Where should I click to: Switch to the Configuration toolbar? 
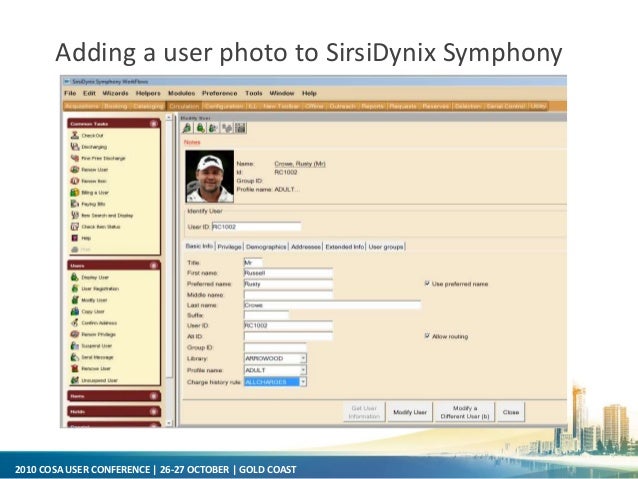(x=224, y=106)
